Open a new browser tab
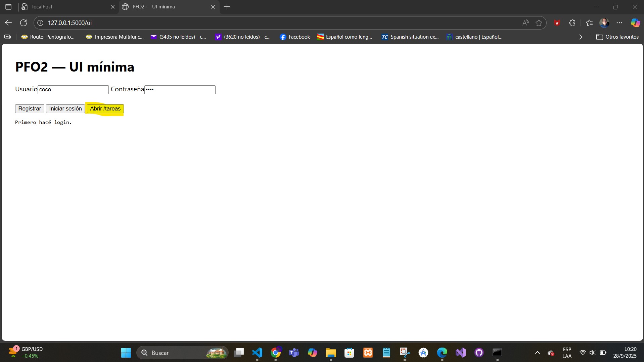The height and width of the screenshot is (362, 644). 227,7
